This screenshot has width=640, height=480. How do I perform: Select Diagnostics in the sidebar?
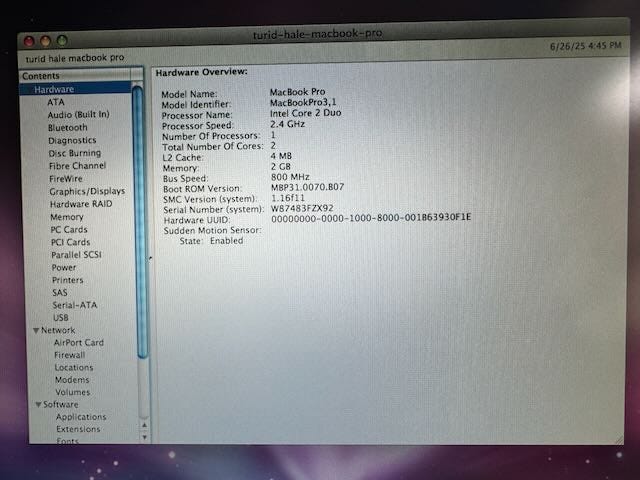coord(72,140)
